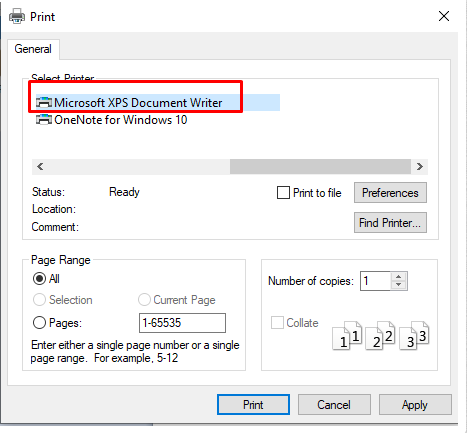Screen dimensions: 467x433
Task: Click the printer list horizontal scrollbar thumb
Action: [x=320, y=166]
